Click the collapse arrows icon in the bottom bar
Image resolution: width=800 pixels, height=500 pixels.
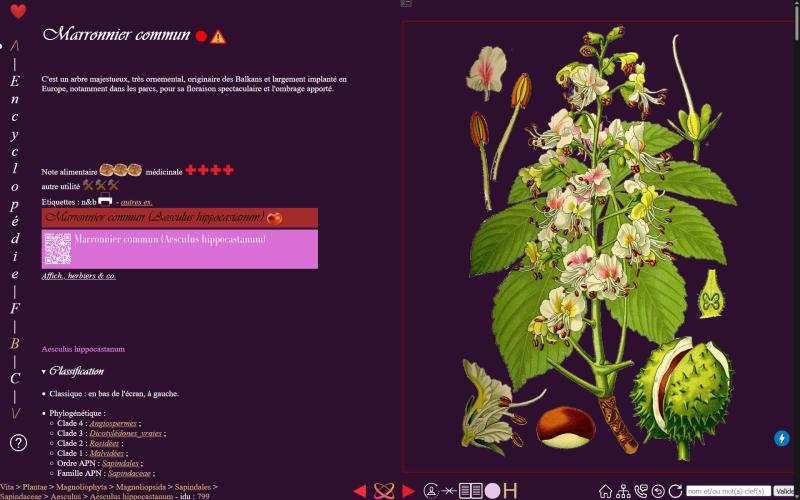click(x=449, y=491)
